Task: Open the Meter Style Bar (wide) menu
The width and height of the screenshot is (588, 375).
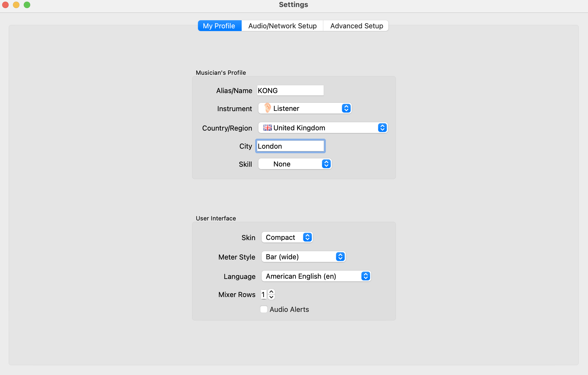Action: click(303, 257)
